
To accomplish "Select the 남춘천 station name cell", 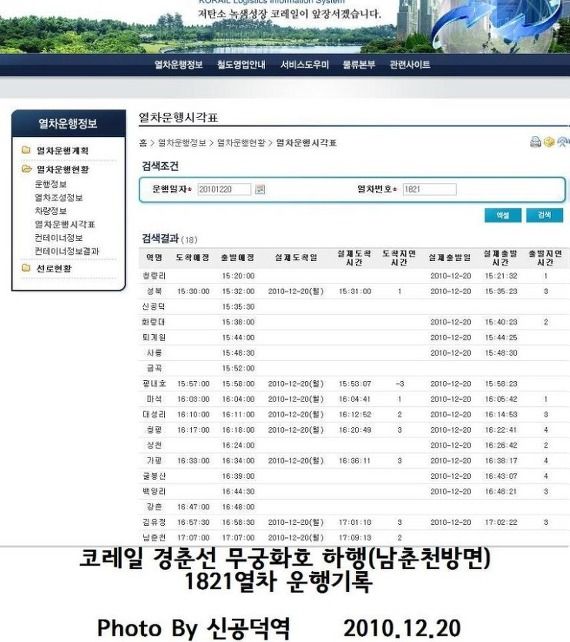I will pos(154,537).
